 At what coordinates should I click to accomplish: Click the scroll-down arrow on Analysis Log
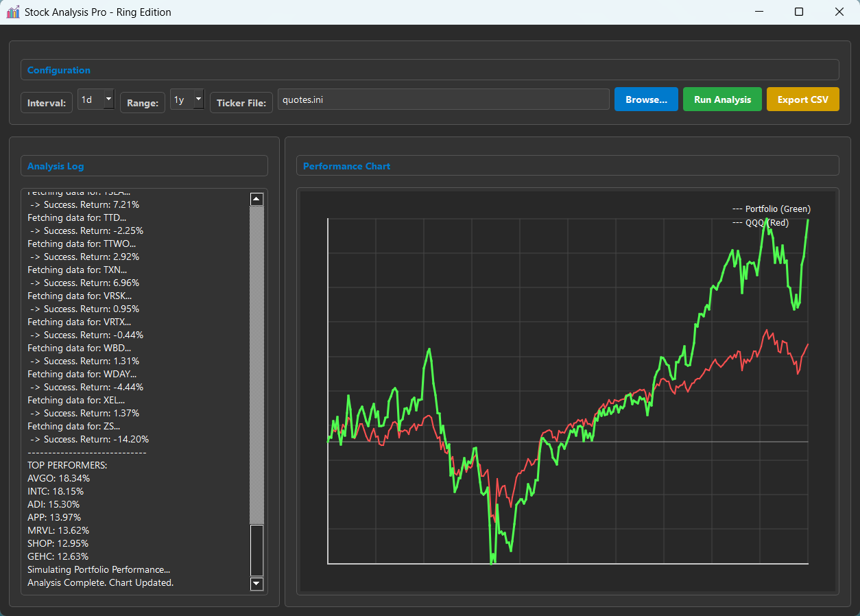coord(256,584)
